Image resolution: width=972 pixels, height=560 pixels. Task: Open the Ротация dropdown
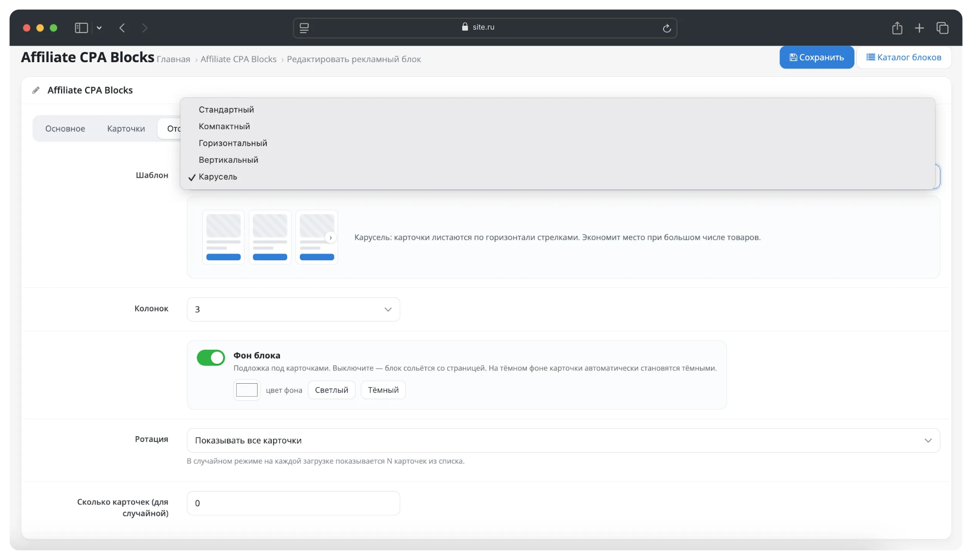[563, 441]
